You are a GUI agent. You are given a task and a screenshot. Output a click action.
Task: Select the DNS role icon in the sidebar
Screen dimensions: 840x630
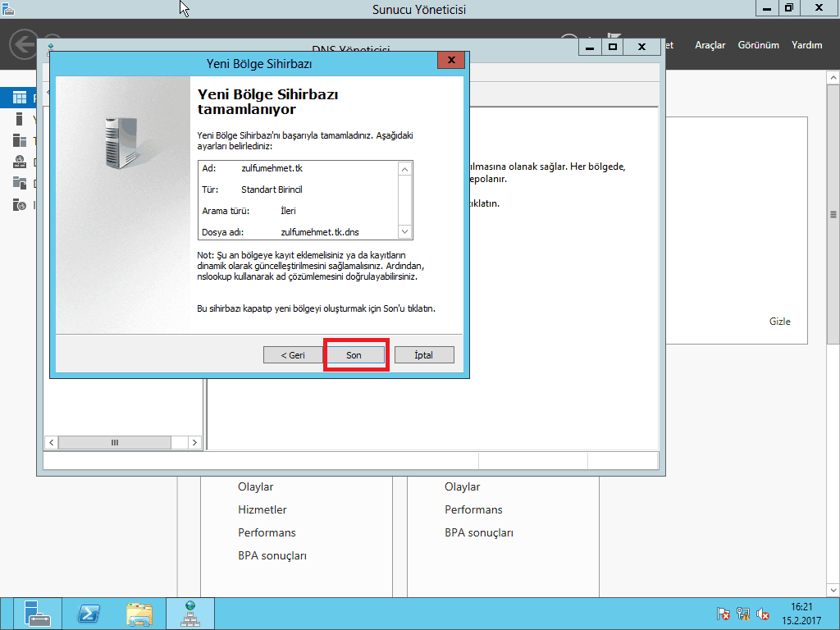click(x=20, y=162)
